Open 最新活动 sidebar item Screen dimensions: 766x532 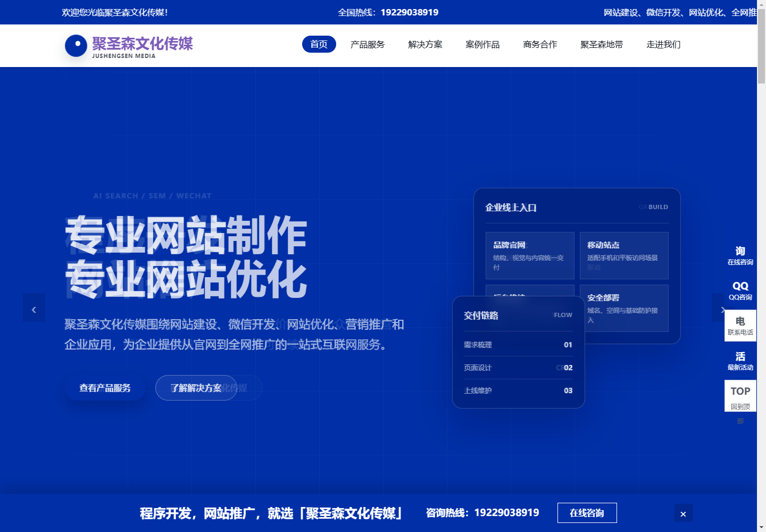tap(740, 361)
